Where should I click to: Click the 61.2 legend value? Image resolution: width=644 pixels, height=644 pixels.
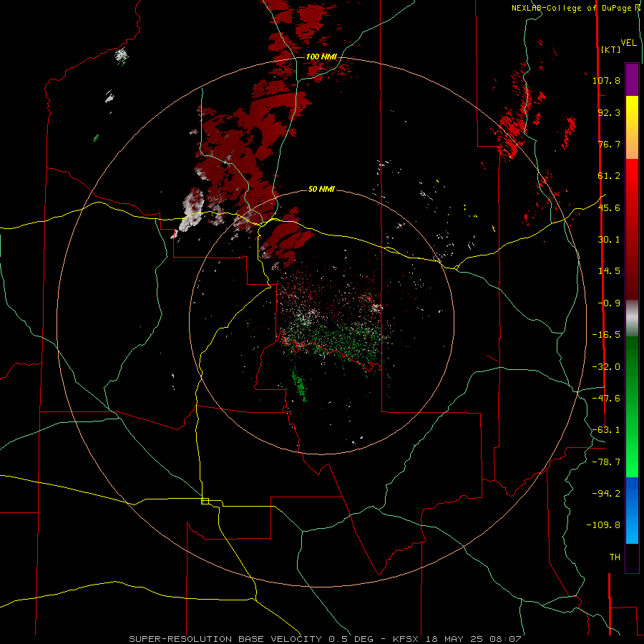609,176
